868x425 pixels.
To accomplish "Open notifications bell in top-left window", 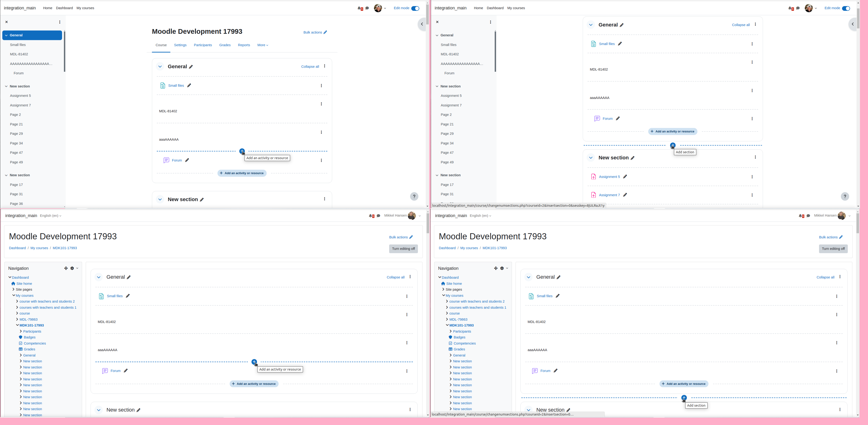I will click(x=360, y=8).
